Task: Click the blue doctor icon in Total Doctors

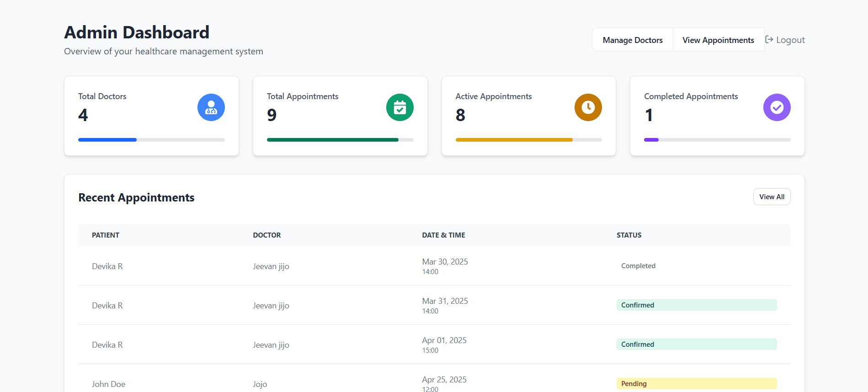Action: click(x=211, y=107)
